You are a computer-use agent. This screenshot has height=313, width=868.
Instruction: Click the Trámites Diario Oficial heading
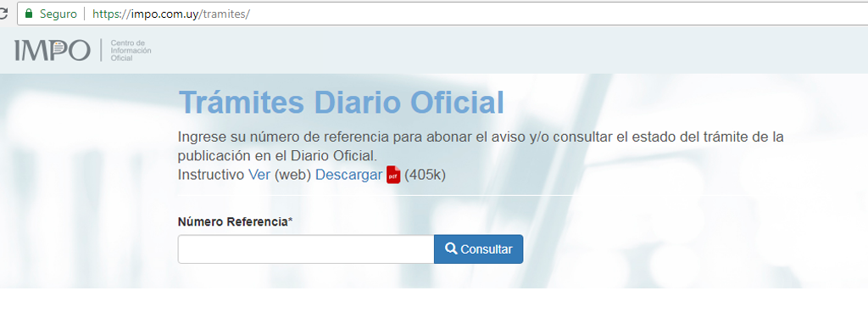(x=342, y=103)
